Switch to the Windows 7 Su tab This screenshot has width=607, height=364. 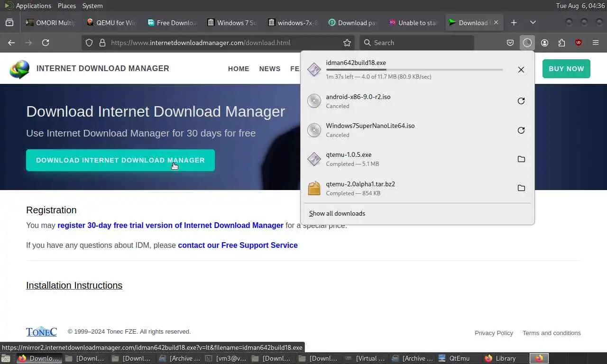point(232,22)
